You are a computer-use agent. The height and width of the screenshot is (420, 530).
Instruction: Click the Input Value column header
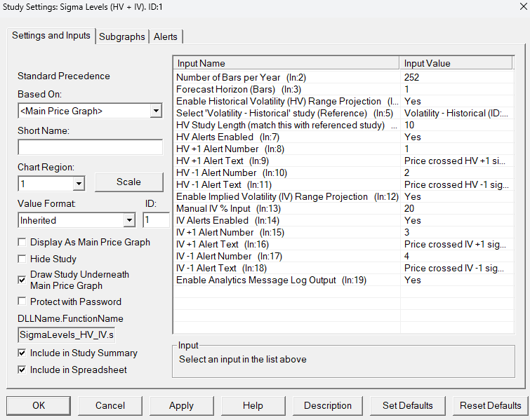point(456,63)
